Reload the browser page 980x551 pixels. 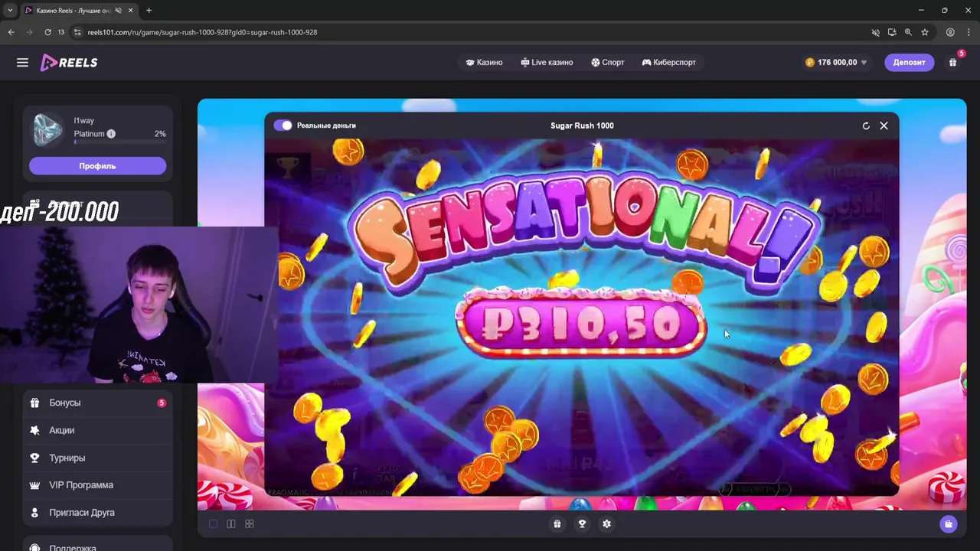(x=47, y=32)
